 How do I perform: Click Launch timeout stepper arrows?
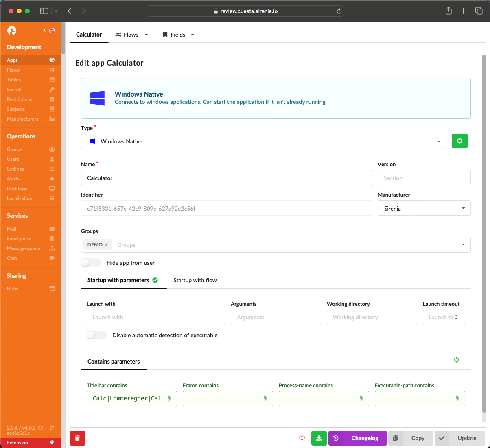(456, 317)
